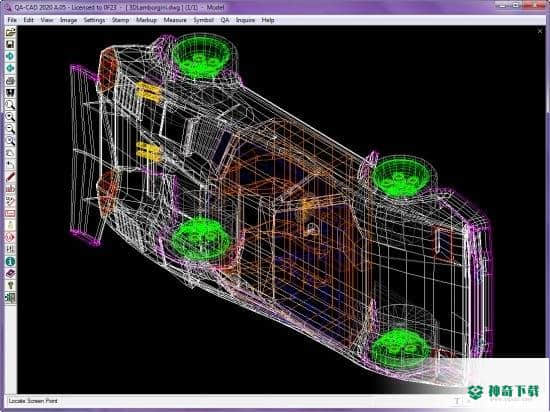Screen dimensions: 550x412
Task: Click the lower teal arrow navigation icon
Action: (x=11, y=68)
